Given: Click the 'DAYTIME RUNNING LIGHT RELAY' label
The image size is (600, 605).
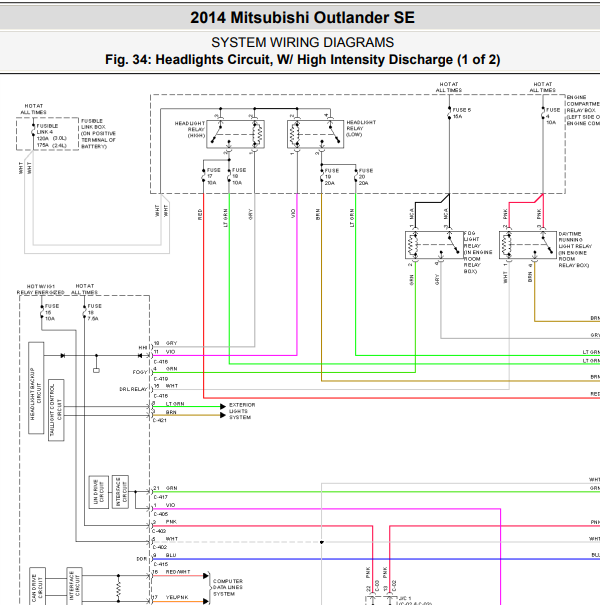Looking at the screenshot, I should pos(575,249).
